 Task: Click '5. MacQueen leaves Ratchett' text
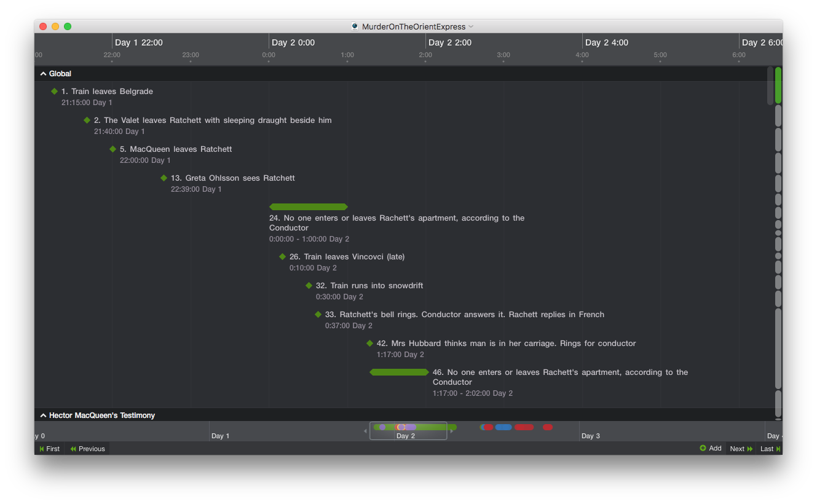176,149
